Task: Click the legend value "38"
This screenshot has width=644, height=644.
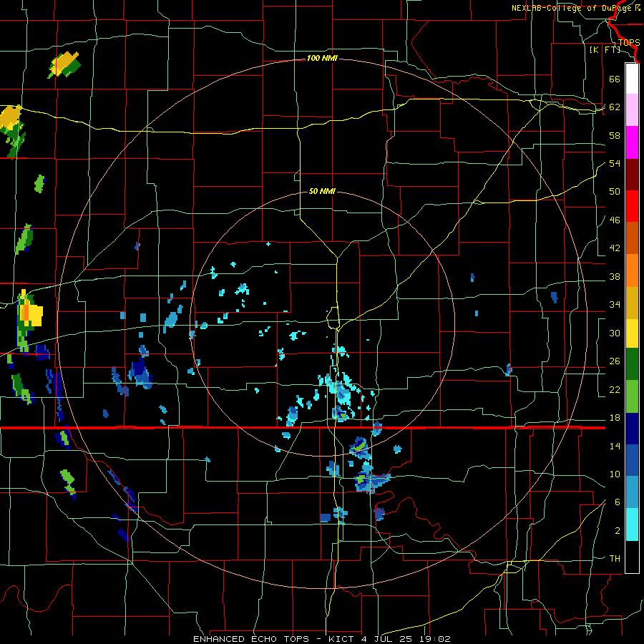Action: tap(615, 277)
